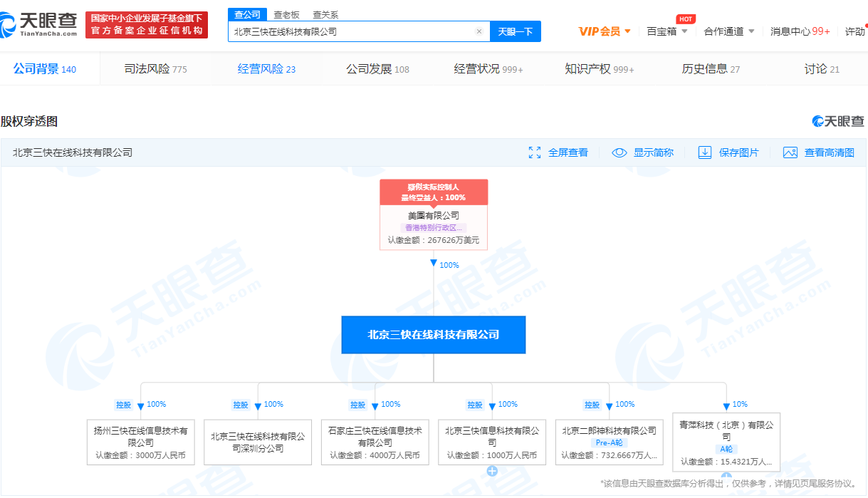This screenshot has width=868, height=498.
Task: Click the 全屏查看 text link
Action: click(568, 152)
